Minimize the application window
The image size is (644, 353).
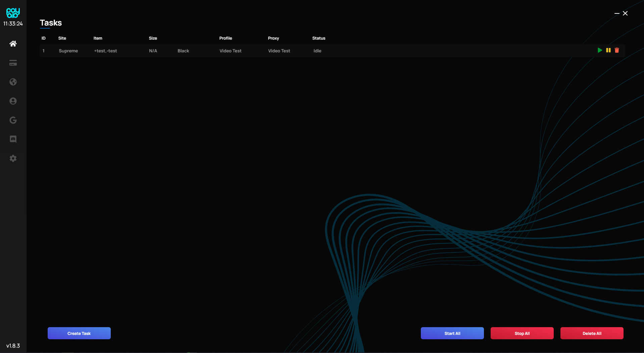click(617, 13)
